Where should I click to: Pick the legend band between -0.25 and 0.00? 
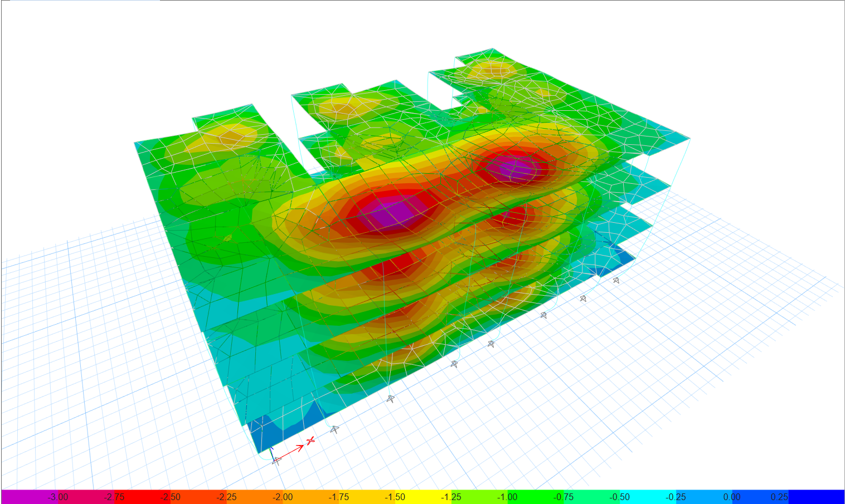point(704,497)
